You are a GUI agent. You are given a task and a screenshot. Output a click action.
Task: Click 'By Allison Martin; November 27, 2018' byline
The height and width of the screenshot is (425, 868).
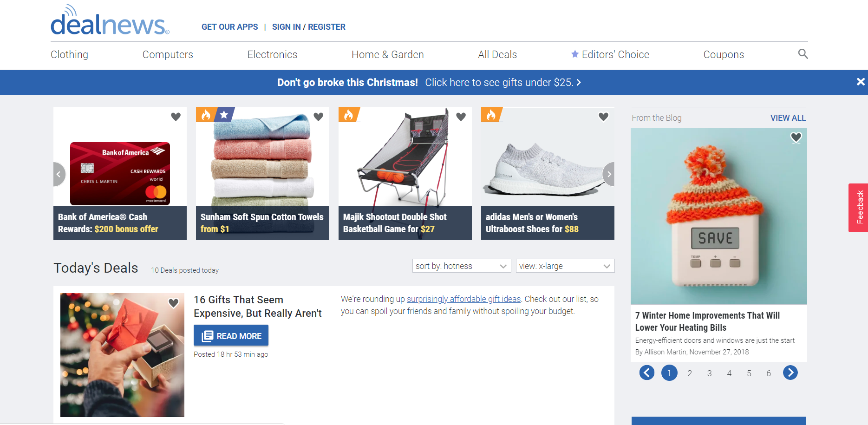692,352
